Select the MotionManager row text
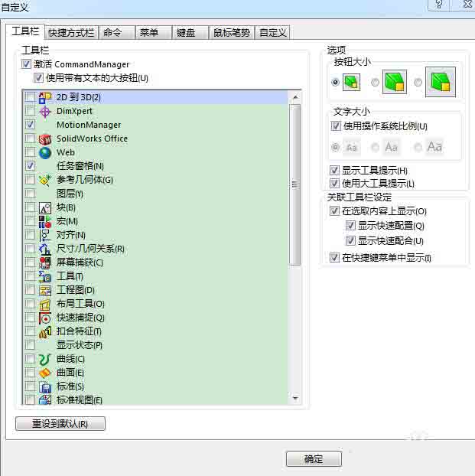475x476 pixels. tap(89, 125)
